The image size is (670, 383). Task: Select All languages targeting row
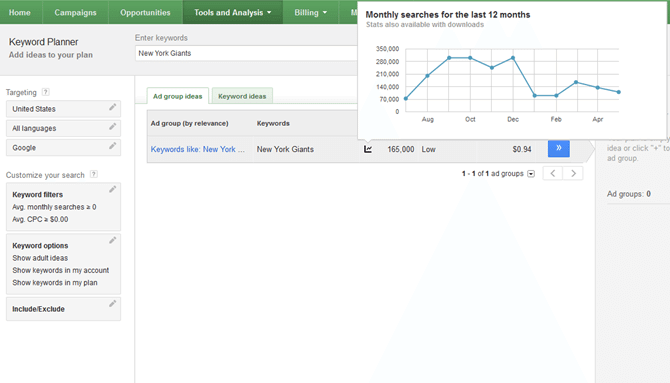coord(63,128)
